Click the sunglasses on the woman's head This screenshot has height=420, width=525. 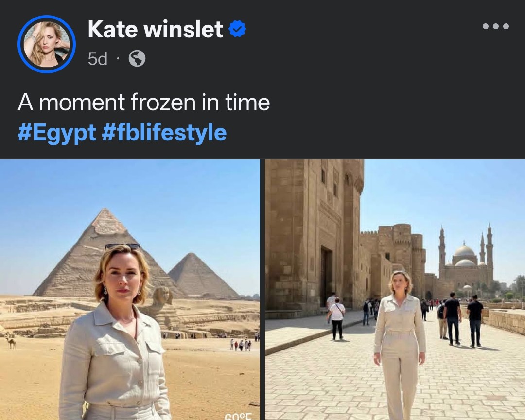[122, 247]
